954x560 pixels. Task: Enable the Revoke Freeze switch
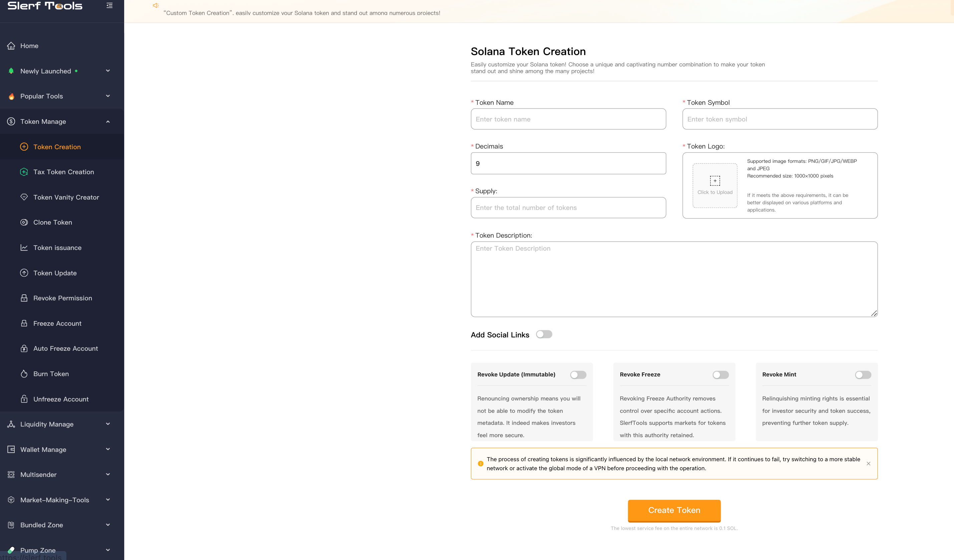tap(720, 374)
